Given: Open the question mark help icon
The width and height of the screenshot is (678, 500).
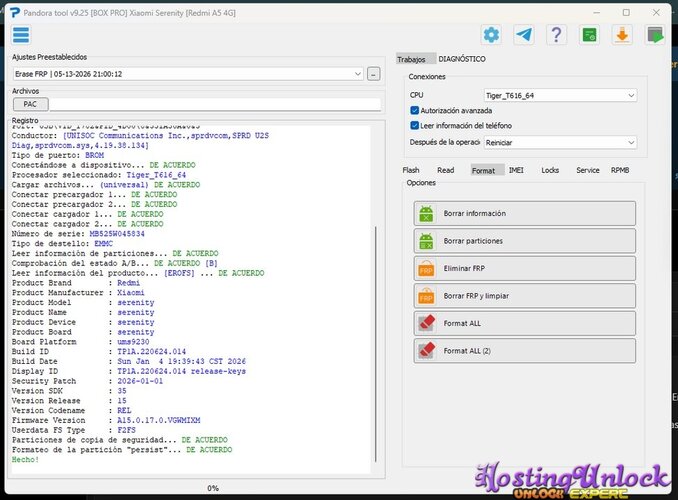Looking at the screenshot, I should point(556,35).
